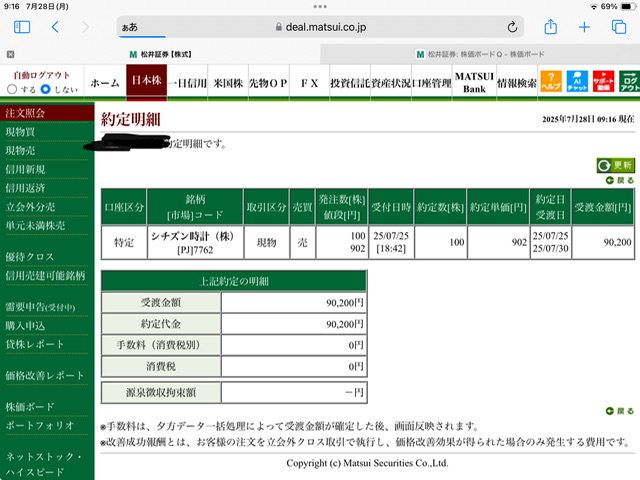The width and height of the screenshot is (640, 480).
Task: Click the deal.matsui.co.jp address field
Action: 320,27
